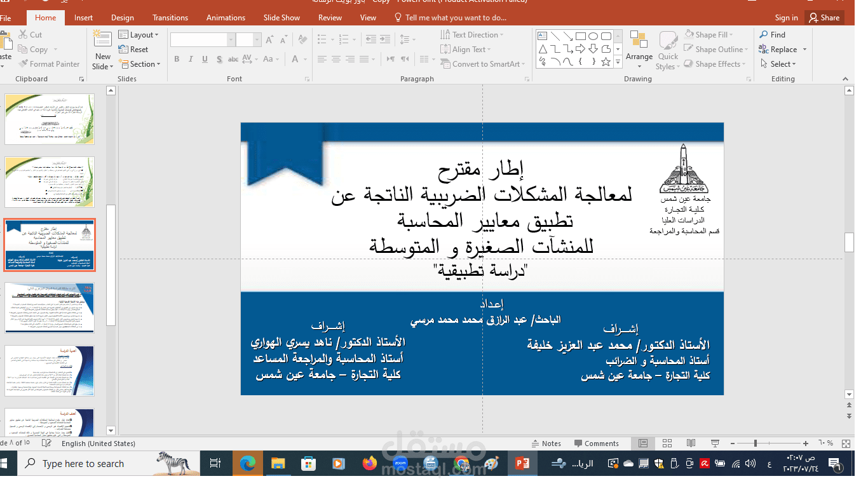Screen dimensions: 868x488
Task: Select the triangle shape in gallery
Action: (543, 49)
